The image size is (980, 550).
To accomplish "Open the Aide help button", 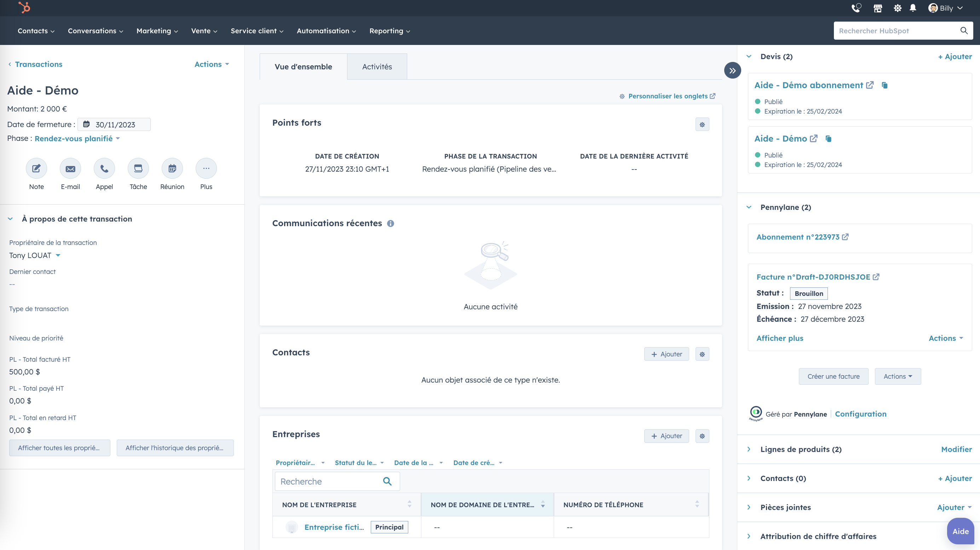I will point(960,531).
